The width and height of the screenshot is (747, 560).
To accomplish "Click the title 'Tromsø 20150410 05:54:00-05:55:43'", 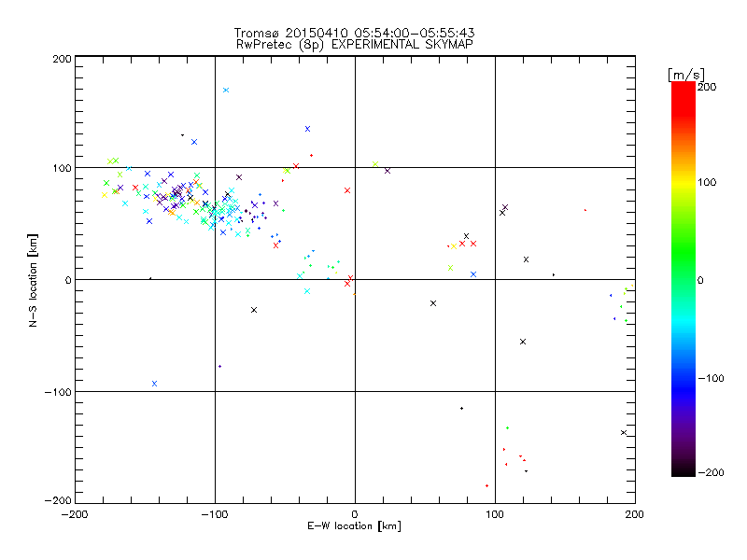I will pos(354,33).
